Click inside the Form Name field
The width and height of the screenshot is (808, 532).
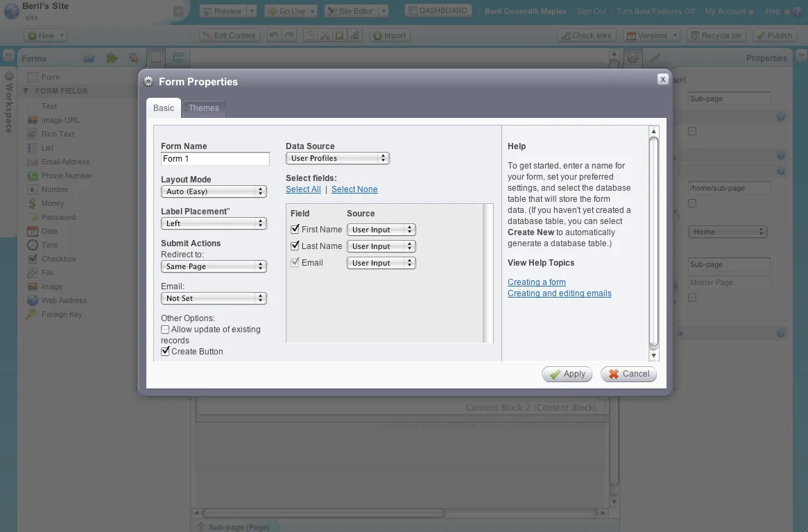pos(215,159)
